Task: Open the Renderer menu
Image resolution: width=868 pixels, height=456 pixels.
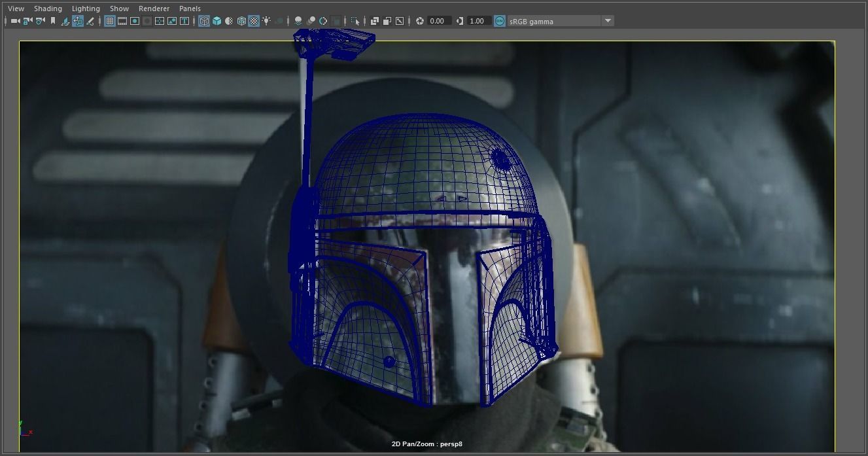Action: point(154,9)
